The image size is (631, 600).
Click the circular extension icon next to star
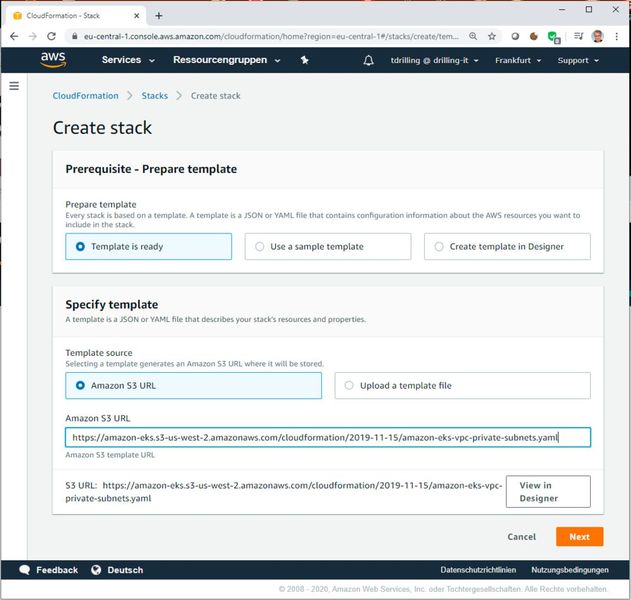pyautogui.click(x=515, y=36)
